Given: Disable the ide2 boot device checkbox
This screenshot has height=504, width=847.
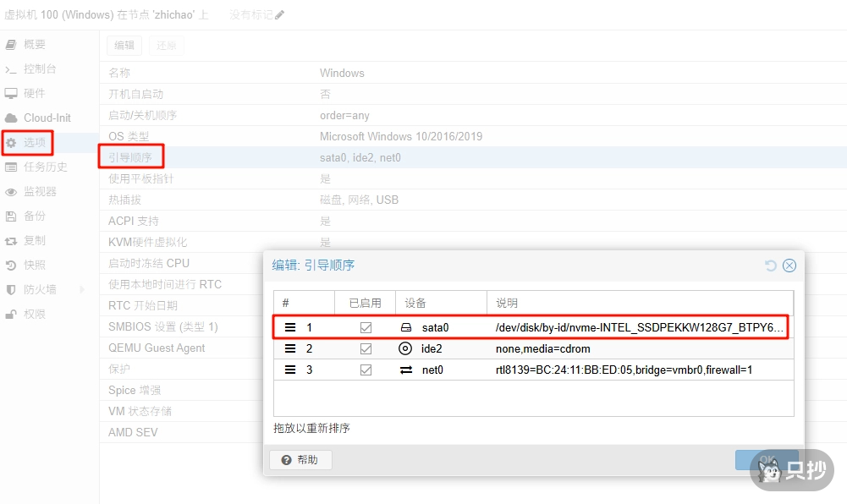Looking at the screenshot, I should (x=366, y=348).
